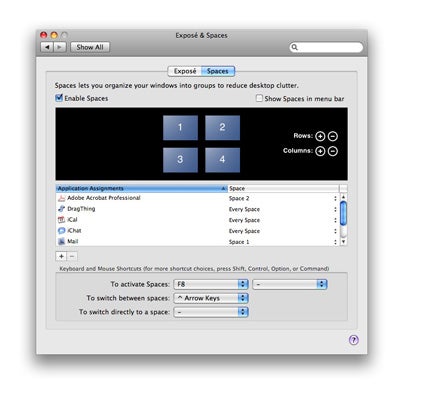Add a column with Columns plus
The image size is (423, 400).
[320, 151]
